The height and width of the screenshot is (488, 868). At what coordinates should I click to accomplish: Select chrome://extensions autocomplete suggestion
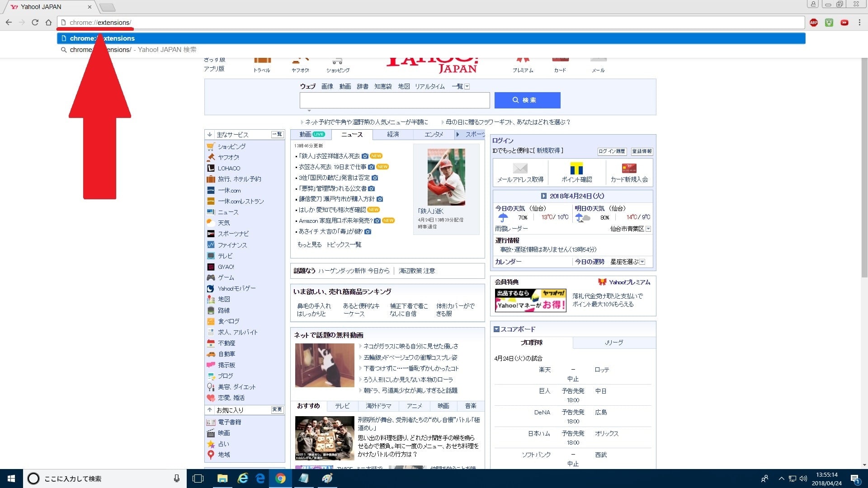click(x=431, y=38)
